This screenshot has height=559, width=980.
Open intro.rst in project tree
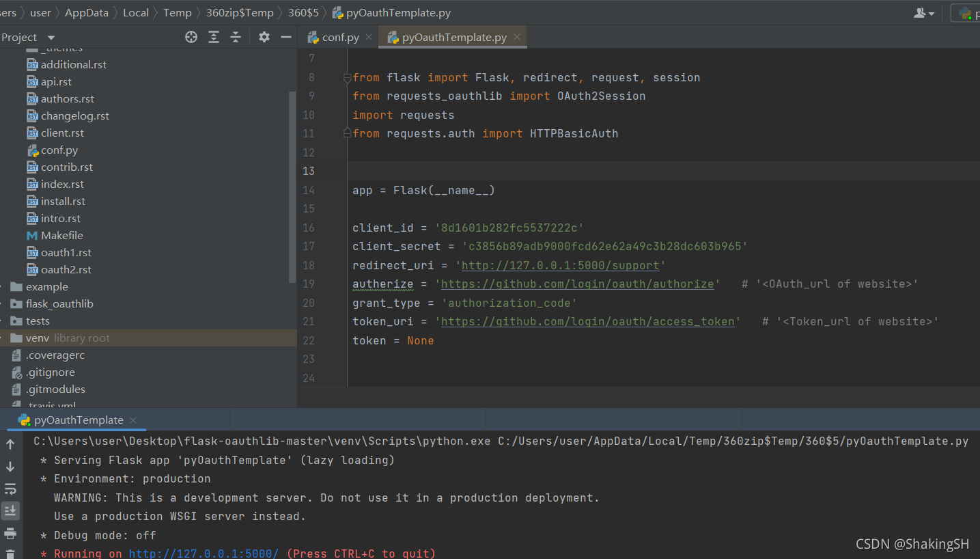pyautogui.click(x=61, y=218)
